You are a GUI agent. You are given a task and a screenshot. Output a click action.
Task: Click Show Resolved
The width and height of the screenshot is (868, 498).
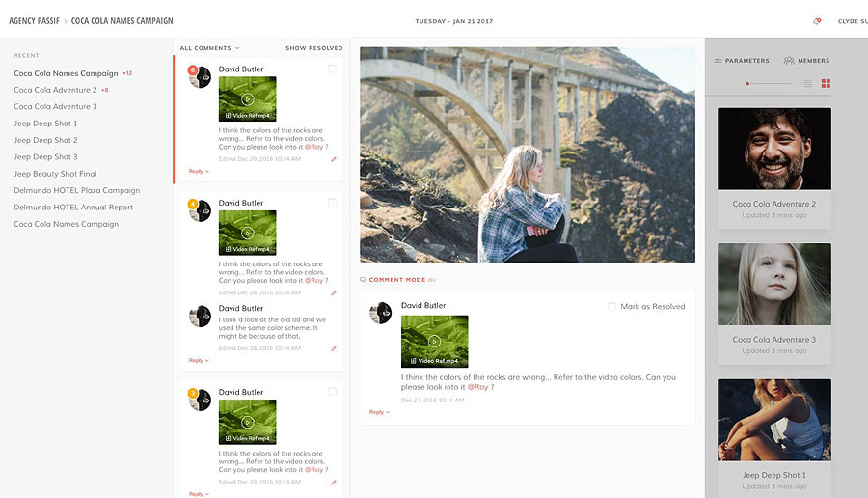313,48
